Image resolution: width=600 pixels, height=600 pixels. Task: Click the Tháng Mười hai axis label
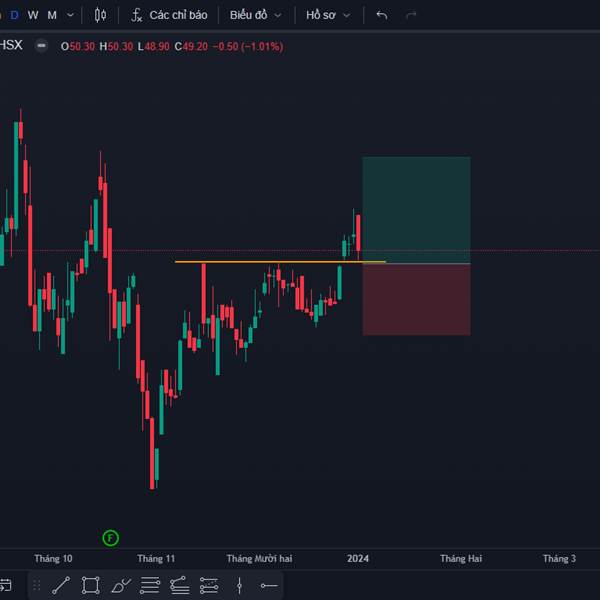[259, 559]
